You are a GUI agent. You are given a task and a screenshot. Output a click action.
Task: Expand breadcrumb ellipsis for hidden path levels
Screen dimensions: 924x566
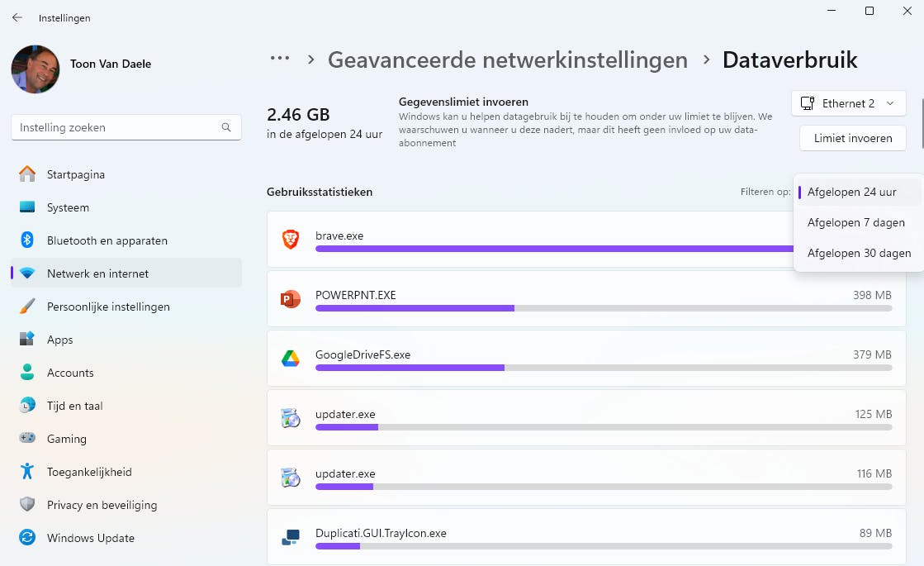coord(280,59)
